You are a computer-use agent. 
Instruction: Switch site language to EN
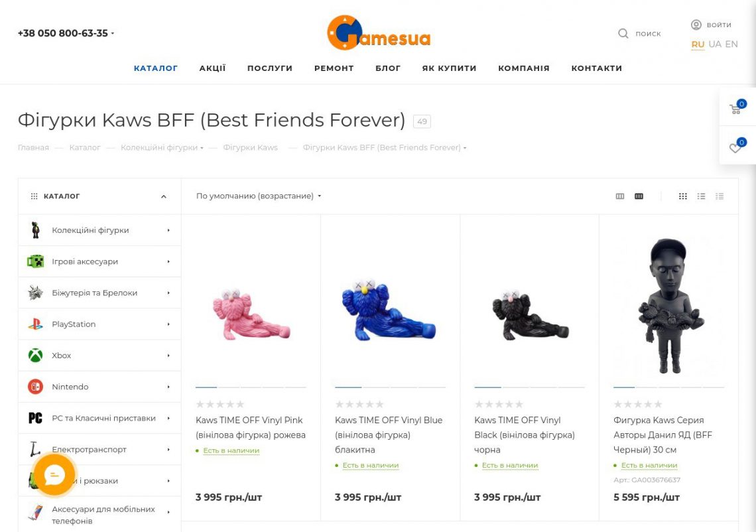(x=731, y=44)
